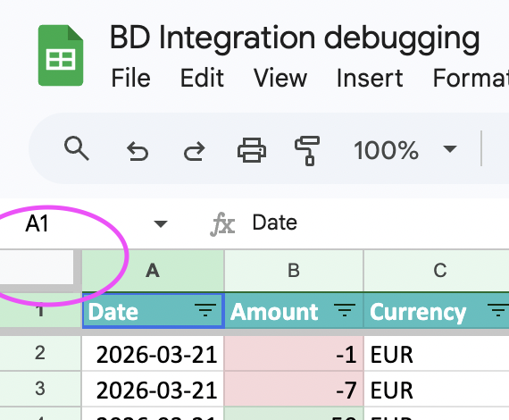
Task: Click the BD Integration debugging title
Action: point(295,38)
